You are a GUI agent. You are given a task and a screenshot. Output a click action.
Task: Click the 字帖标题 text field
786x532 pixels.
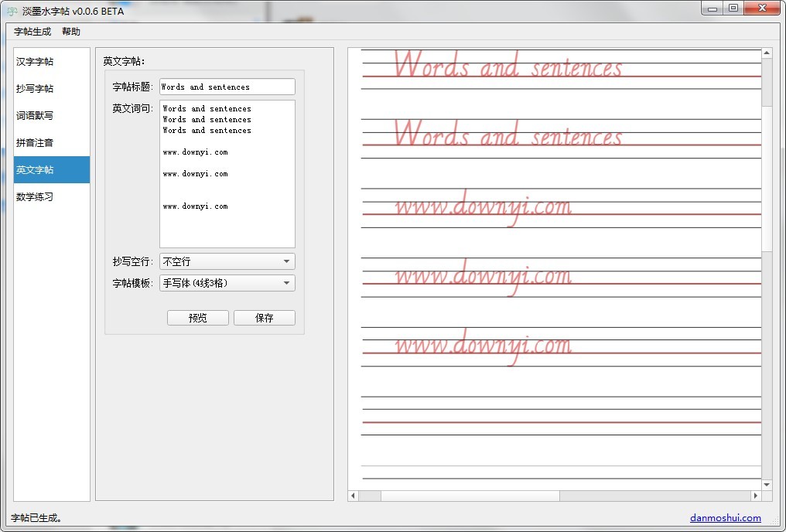point(227,87)
